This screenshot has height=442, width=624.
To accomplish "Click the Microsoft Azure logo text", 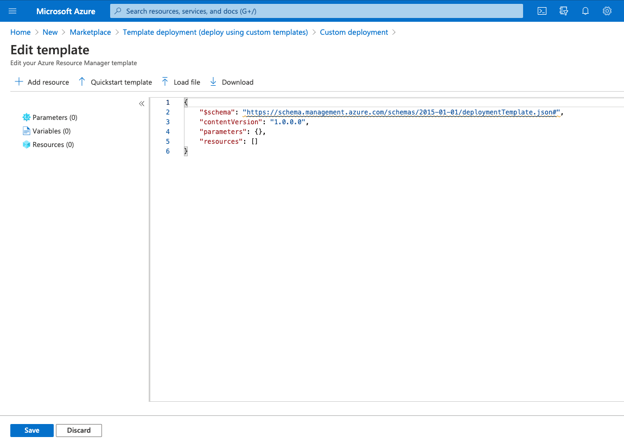I will pos(66,11).
